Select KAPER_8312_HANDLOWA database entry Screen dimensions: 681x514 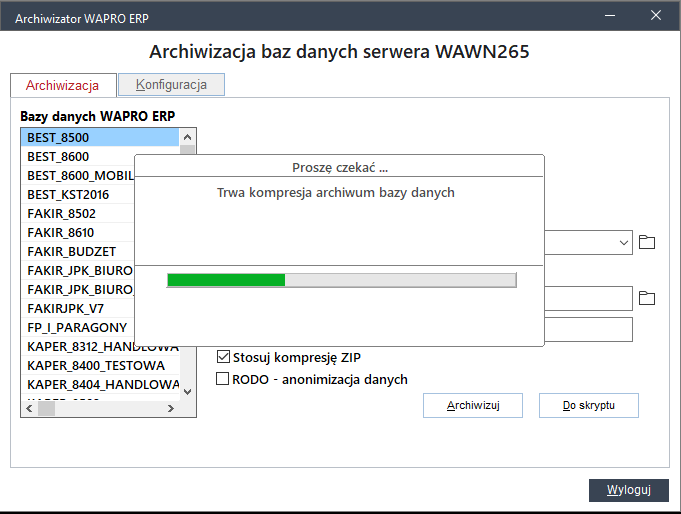pyautogui.click(x=100, y=347)
